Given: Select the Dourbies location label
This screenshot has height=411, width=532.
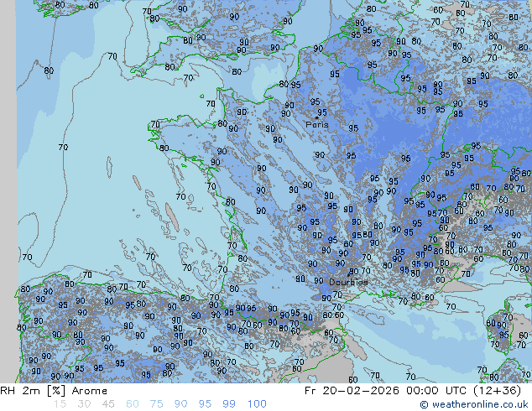Looking at the screenshot, I should point(348,282).
